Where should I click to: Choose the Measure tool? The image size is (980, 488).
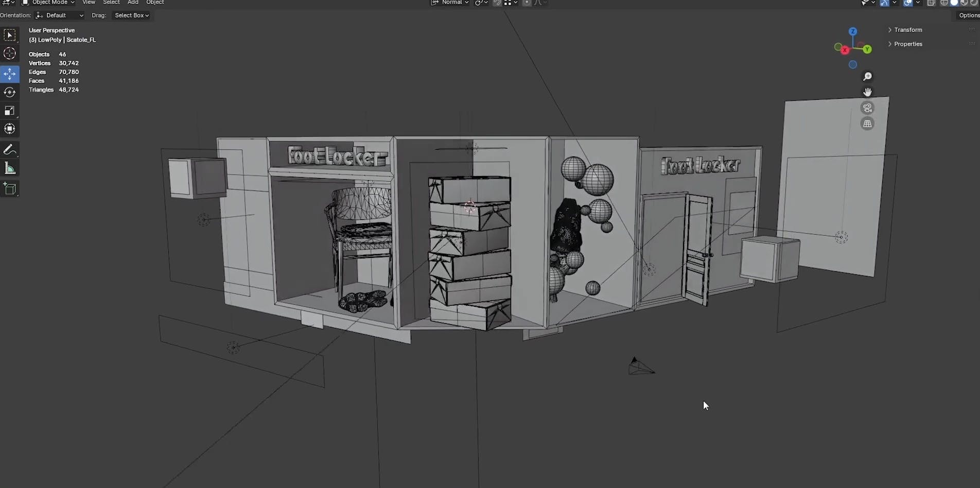pos(10,168)
